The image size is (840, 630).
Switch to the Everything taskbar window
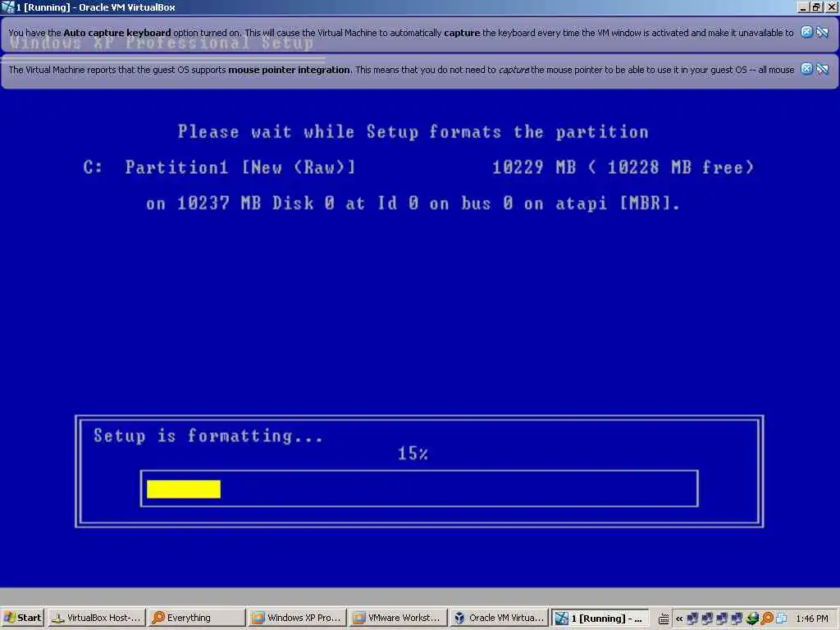coord(197,618)
